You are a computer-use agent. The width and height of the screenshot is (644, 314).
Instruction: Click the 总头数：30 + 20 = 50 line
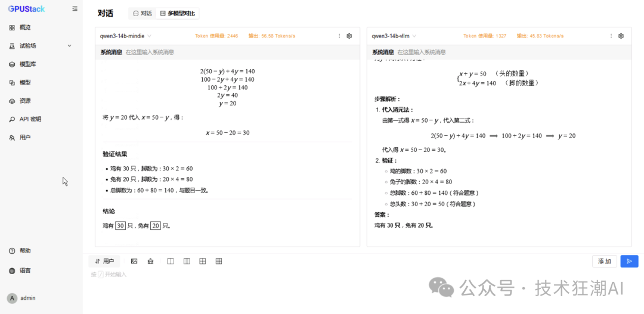432,204
